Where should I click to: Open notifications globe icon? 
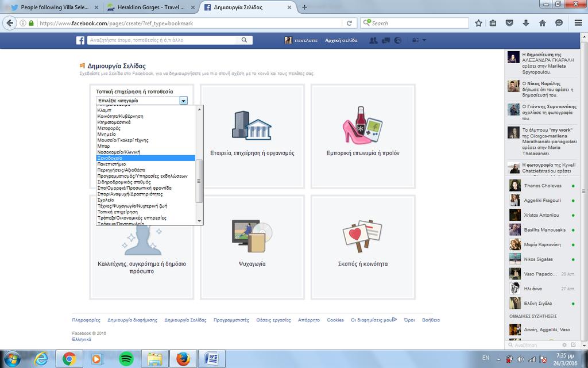[397, 40]
